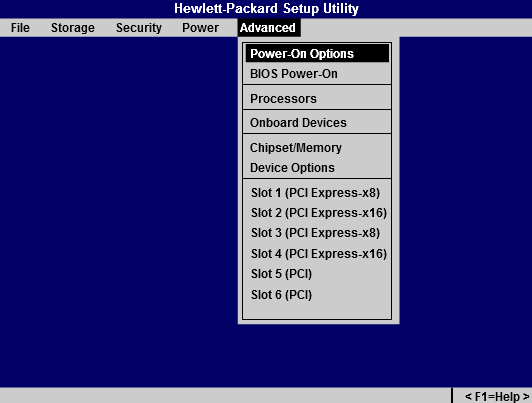
Task: Click the Advanced menu tab
Action: click(269, 28)
